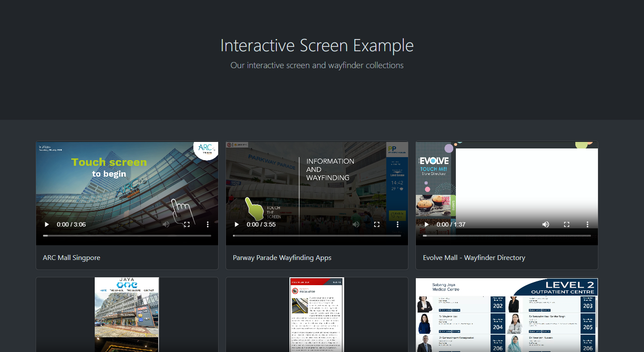Click the Parway Parade video progress bar

(x=317, y=236)
